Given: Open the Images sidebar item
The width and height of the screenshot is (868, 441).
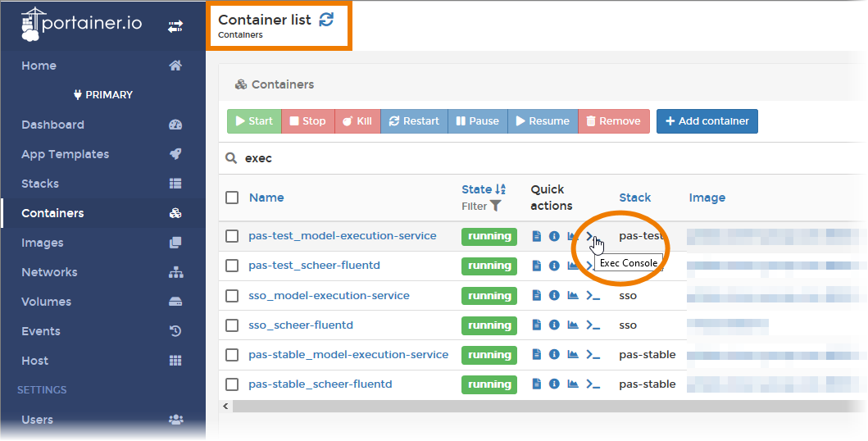Looking at the screenshot, I should click(x=43, y=243).
